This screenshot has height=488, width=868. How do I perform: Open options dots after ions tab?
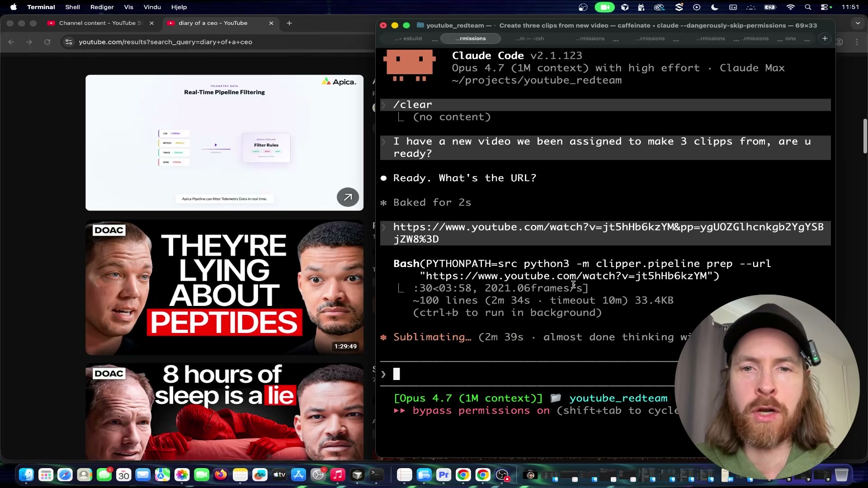tap(807, 40)
